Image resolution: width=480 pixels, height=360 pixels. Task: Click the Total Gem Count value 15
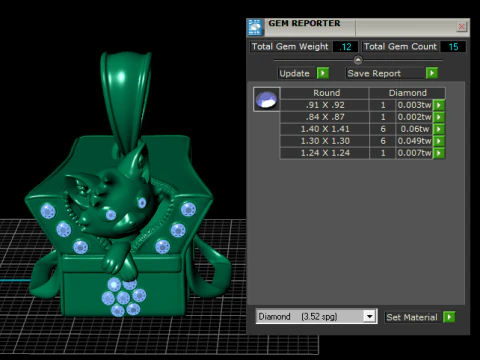pos(453,47)
